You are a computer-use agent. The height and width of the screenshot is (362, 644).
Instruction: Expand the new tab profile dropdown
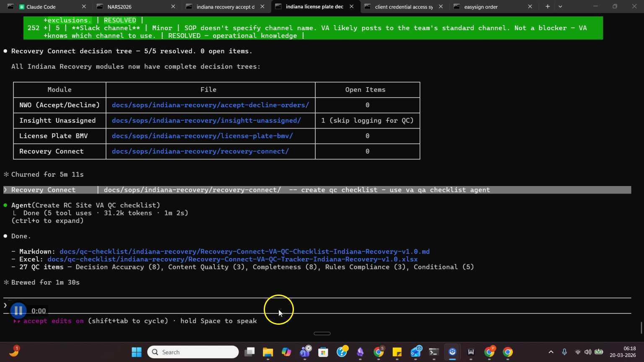(560, 6)
